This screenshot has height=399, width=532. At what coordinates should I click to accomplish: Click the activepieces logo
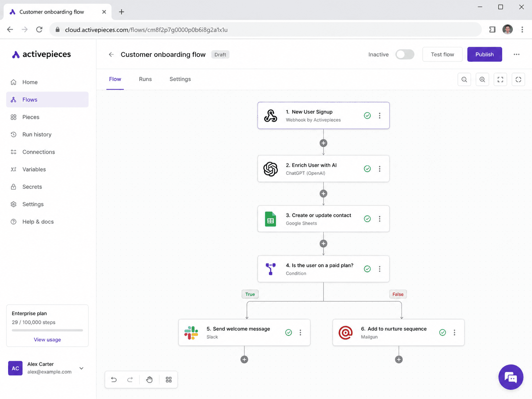point(42,54)
